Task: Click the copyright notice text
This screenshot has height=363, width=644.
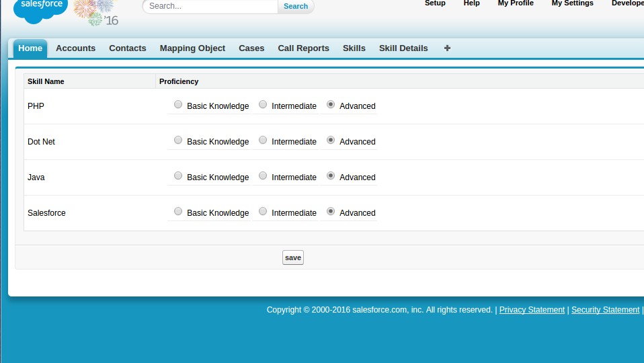Action: tap(380, 310)
